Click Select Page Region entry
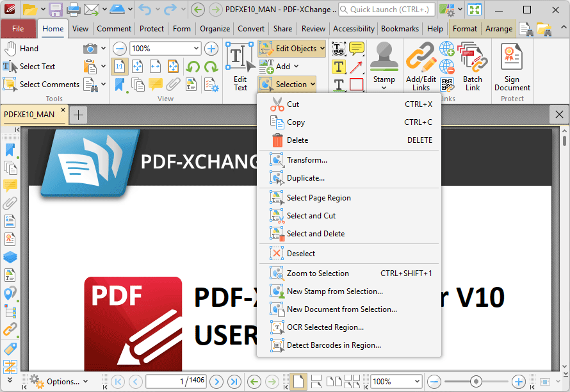The image size is (570, 392). [349, 198]
